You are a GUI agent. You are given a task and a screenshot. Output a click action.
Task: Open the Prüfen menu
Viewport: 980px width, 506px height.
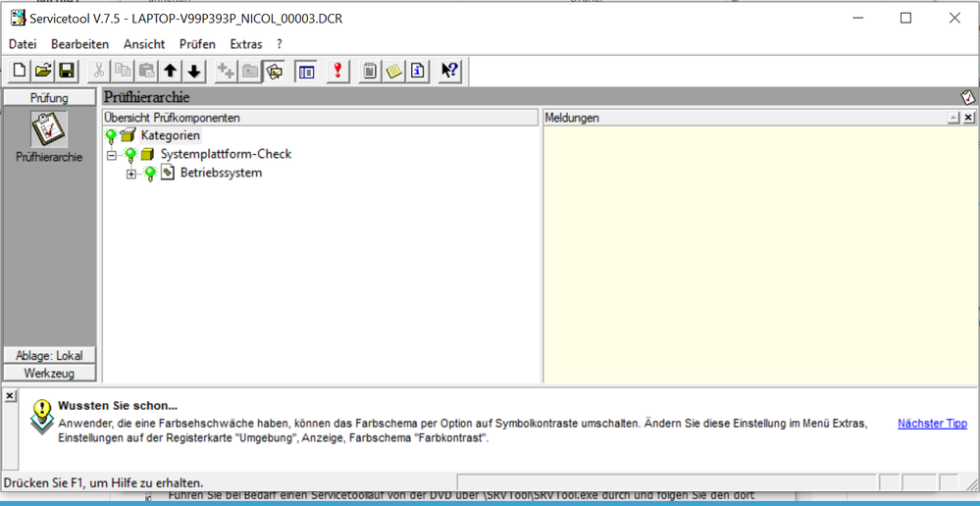pos(197,44)
